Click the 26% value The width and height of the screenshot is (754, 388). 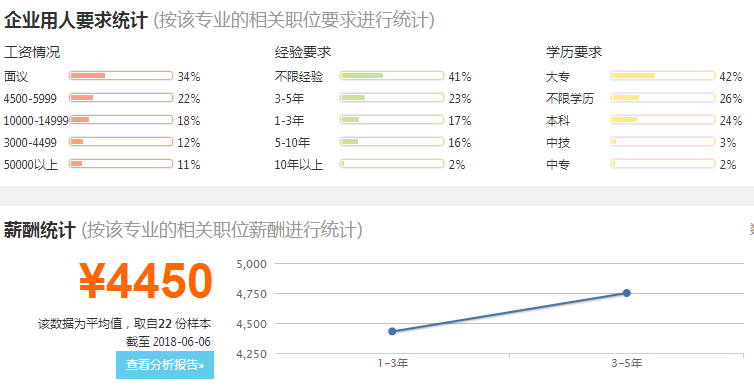tap(731, 99)
